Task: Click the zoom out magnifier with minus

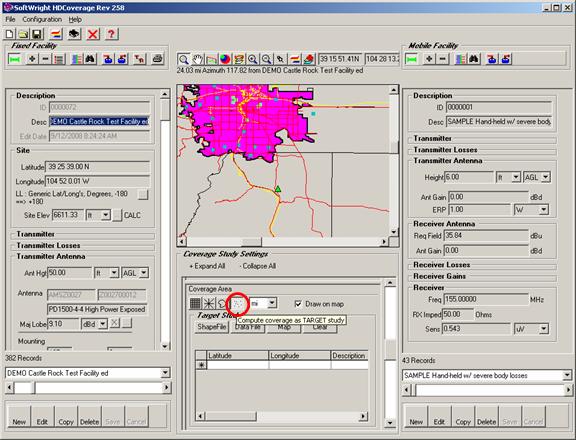Action: [x=266, y=59]
